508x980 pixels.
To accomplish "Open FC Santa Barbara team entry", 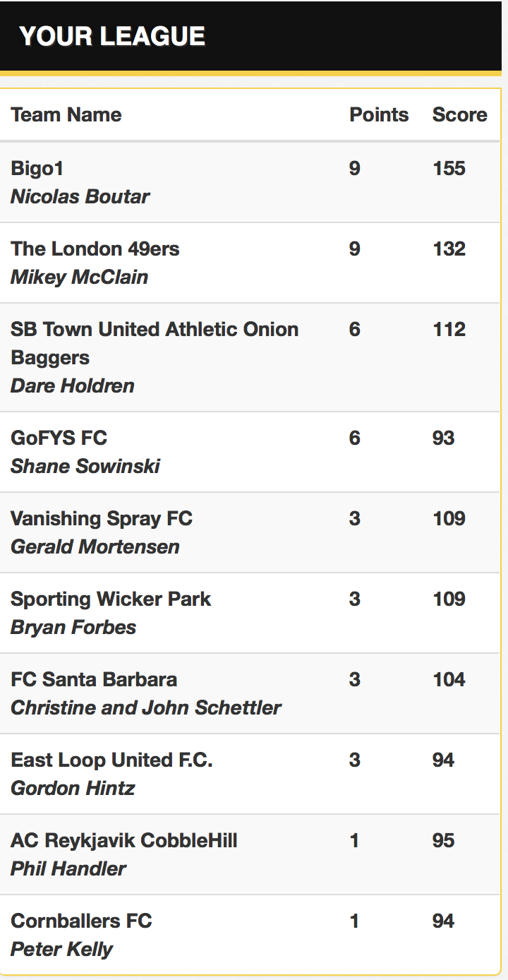I will [x=94, y=680].
